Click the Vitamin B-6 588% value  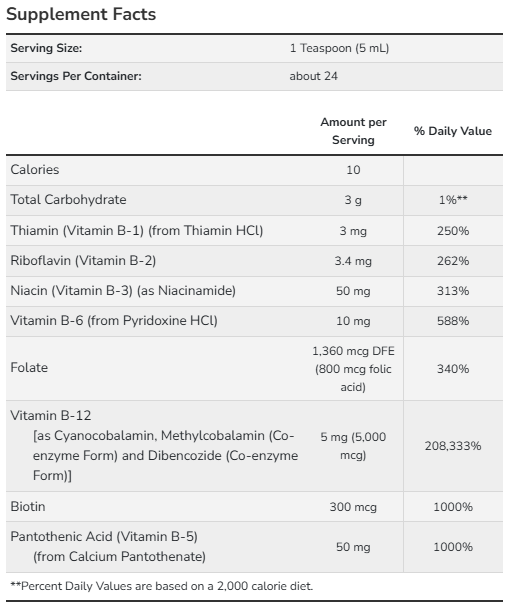(453, 321)
